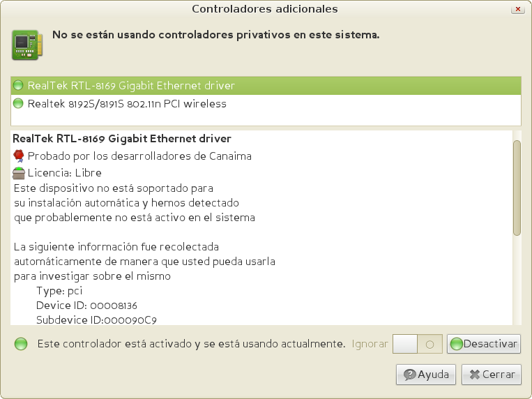Click the Controladores adicionales title bar
The height and width of the screenshot is (399, 532).
(265, 9)
